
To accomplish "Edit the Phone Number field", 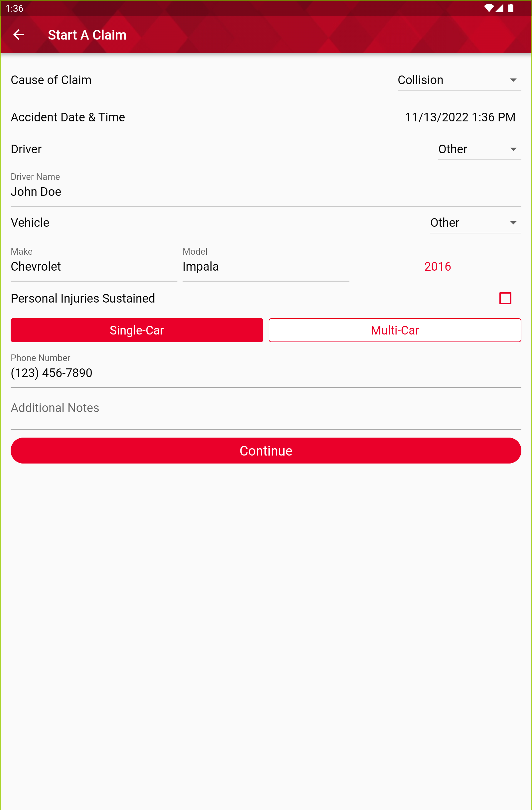I will (x=266, y=370).
